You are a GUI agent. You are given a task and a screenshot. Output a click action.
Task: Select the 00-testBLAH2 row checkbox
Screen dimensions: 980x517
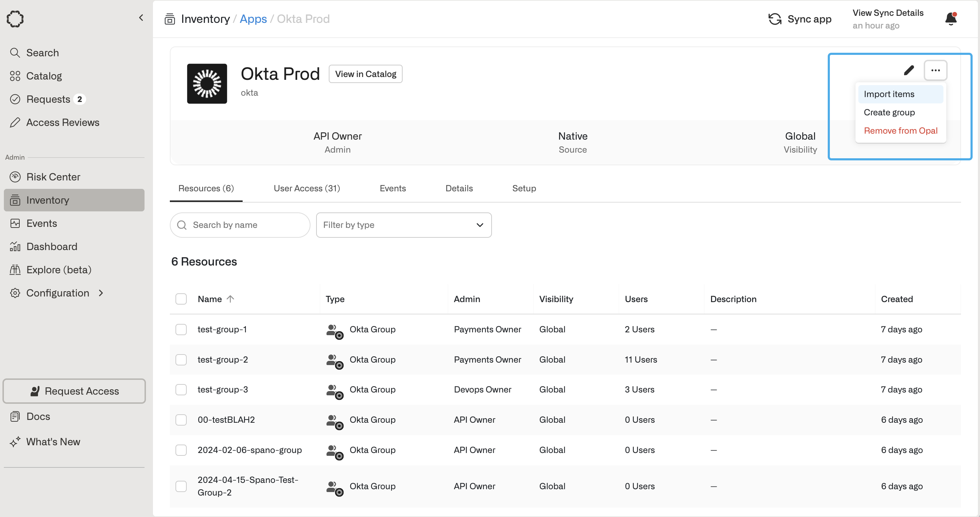tap(181, 420)
